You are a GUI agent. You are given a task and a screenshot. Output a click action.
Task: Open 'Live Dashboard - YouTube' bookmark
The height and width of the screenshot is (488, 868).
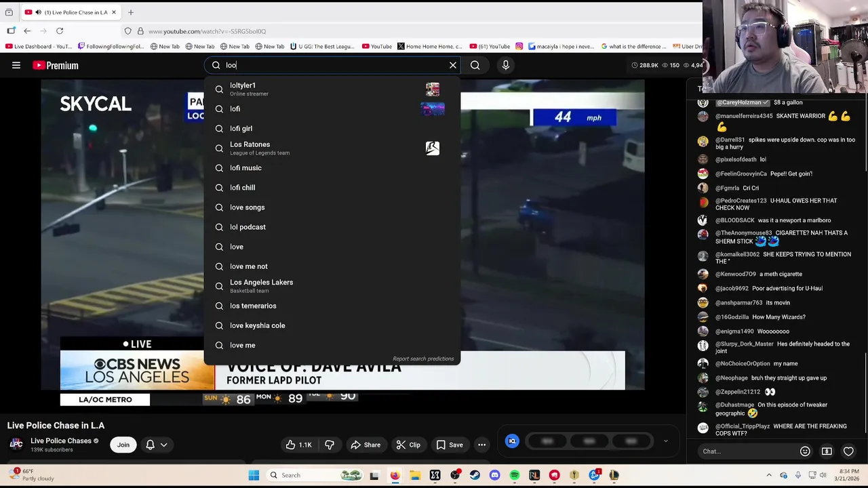point(39,47)
